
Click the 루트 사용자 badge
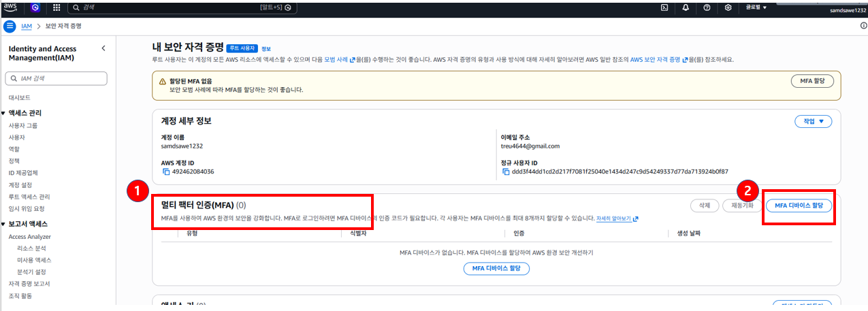pos(242,48)
